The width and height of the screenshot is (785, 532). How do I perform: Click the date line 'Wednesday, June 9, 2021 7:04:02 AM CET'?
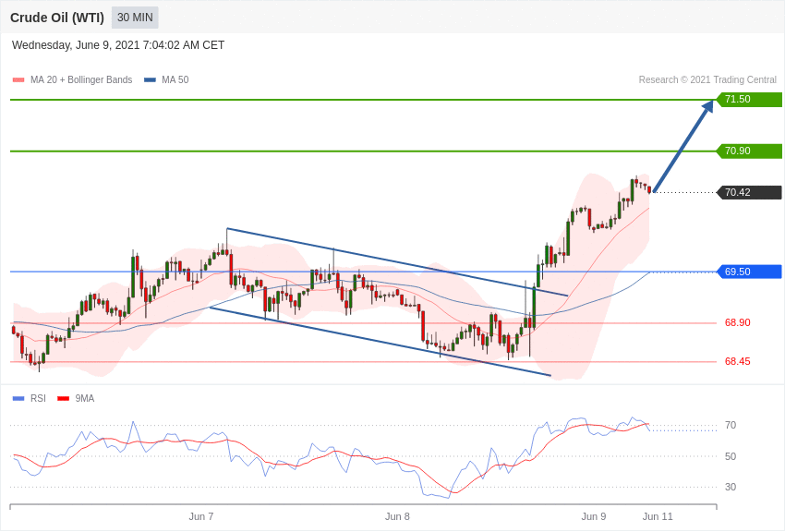click(118, 45)
